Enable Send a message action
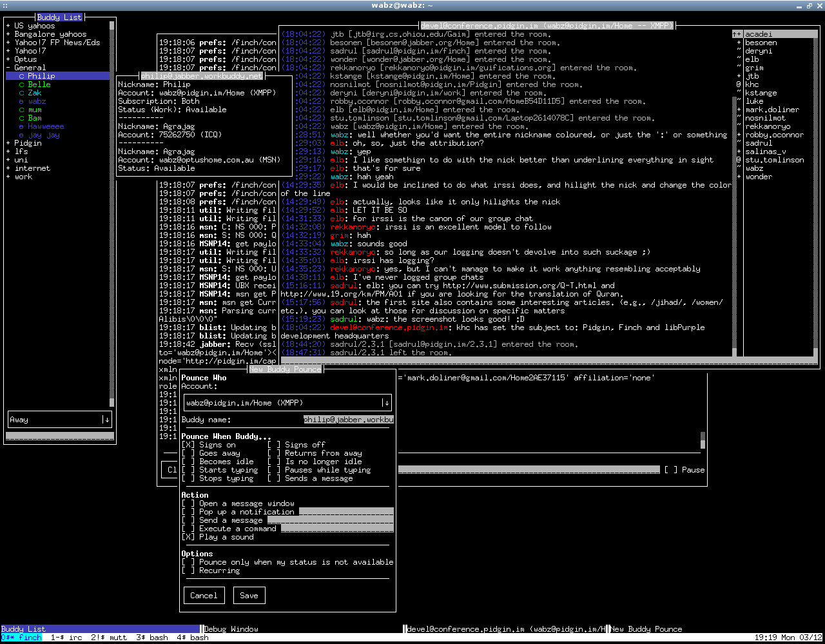Viewport: 825px width, 644px height. (188, 520)
